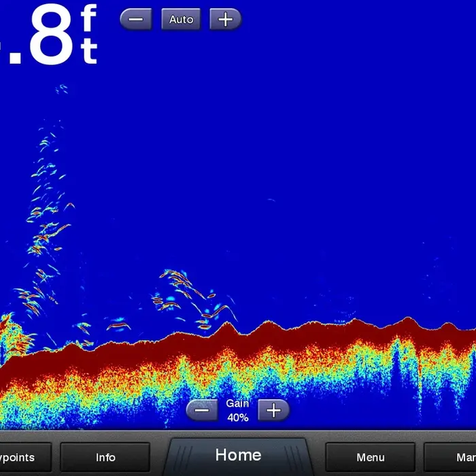
Task: Tap the Mark button at the bottom right
Action: [x=450, y=457]
